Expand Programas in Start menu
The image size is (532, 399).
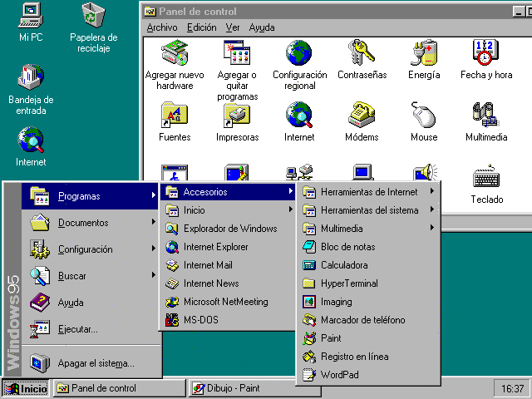click(x=91, y=196)
